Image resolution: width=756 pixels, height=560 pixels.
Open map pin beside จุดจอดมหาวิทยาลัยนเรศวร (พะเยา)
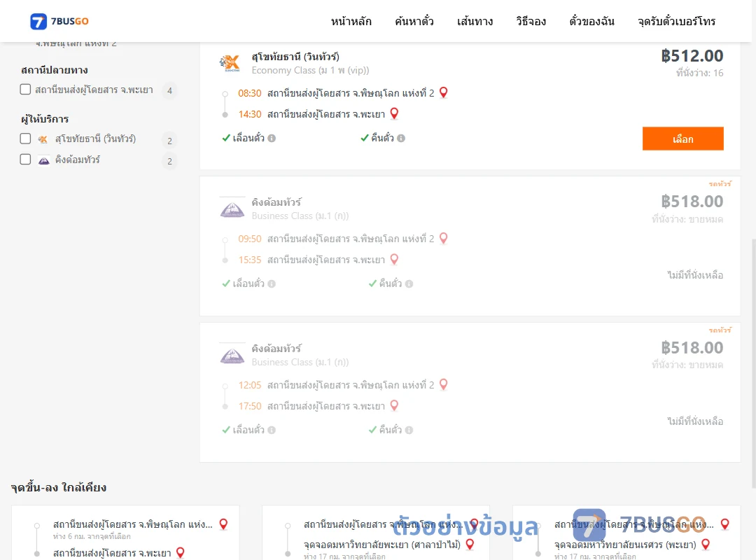point(706,544)
